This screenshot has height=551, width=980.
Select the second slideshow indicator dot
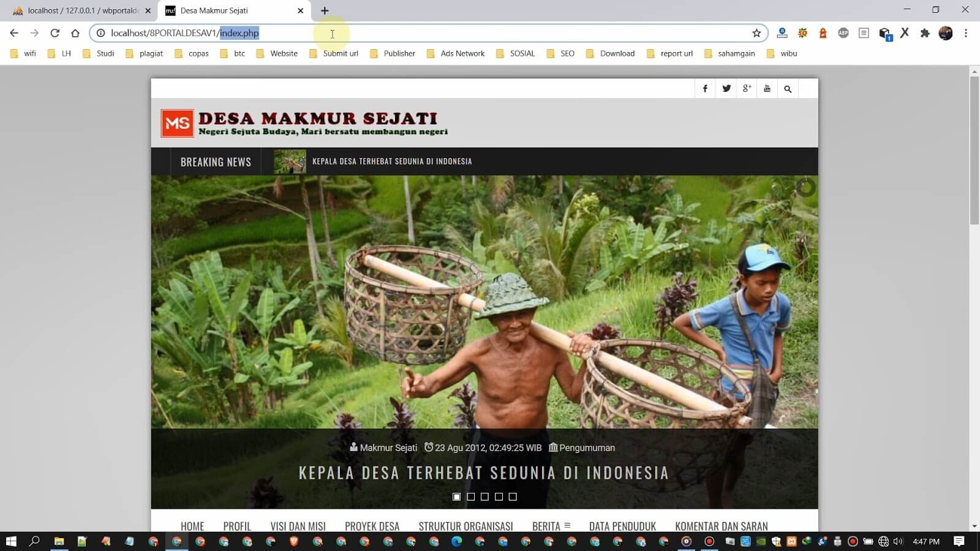[470, 497]
